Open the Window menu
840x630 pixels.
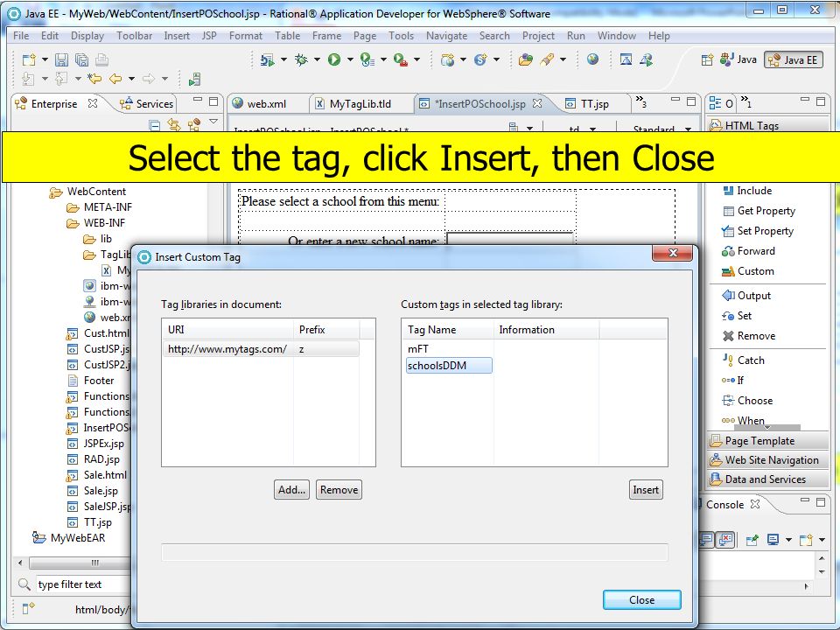point(616,36)
